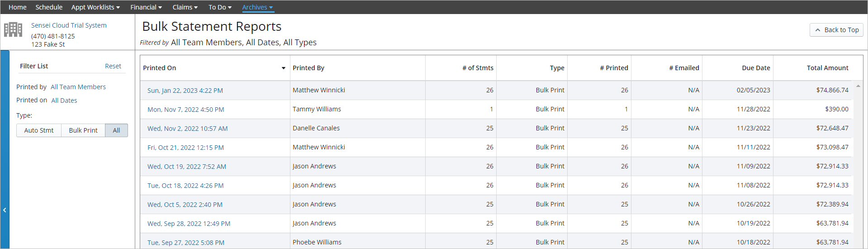Select the All type filter
Viewport: 868px width, 249px height.
pyautogui.click(x=116, y=130)
